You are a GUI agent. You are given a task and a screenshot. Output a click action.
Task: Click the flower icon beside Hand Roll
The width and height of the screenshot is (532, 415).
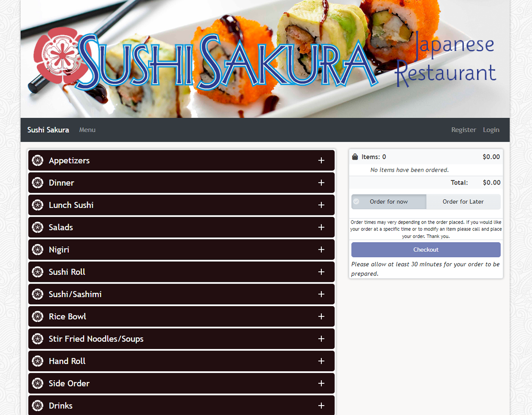pyautogui.click(x=38, y=361)
